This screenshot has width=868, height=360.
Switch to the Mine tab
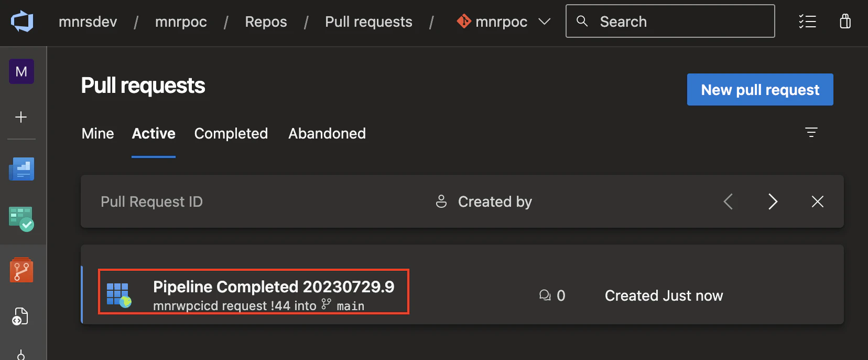(97, 134)
